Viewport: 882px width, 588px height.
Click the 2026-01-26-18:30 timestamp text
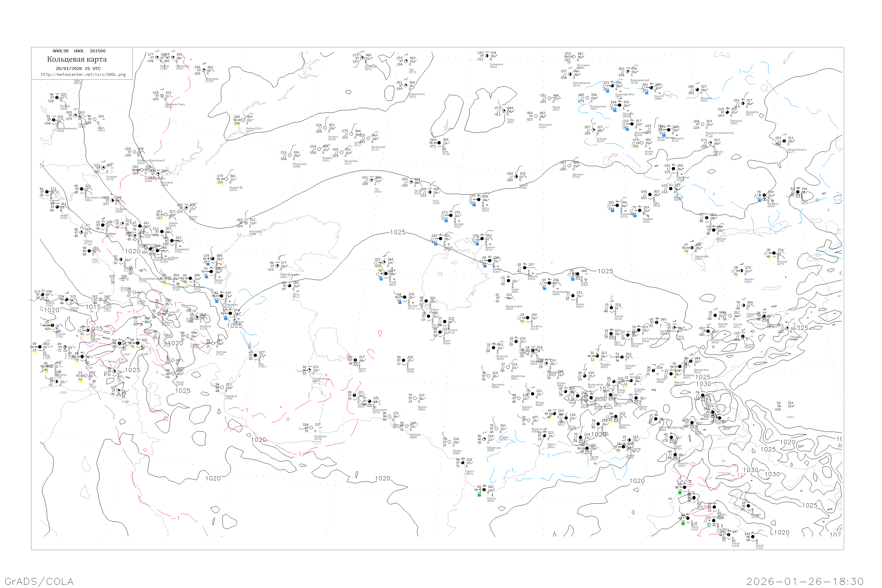click(x=805, y=581)
